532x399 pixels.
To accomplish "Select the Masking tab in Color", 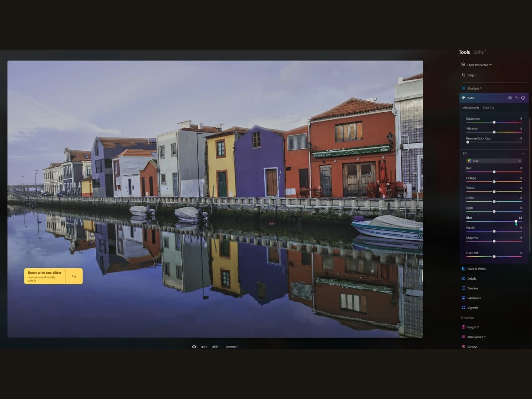I will 488,108.
